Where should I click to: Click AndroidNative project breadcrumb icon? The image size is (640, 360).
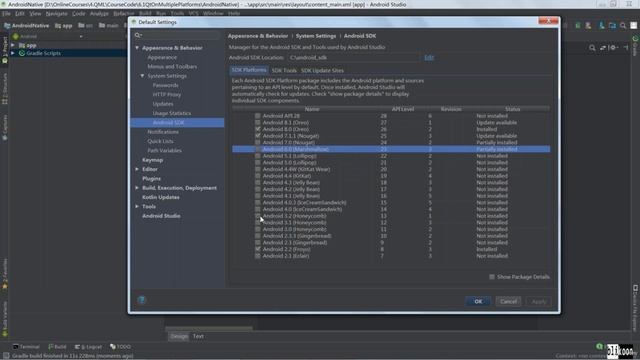pos(7,26)
